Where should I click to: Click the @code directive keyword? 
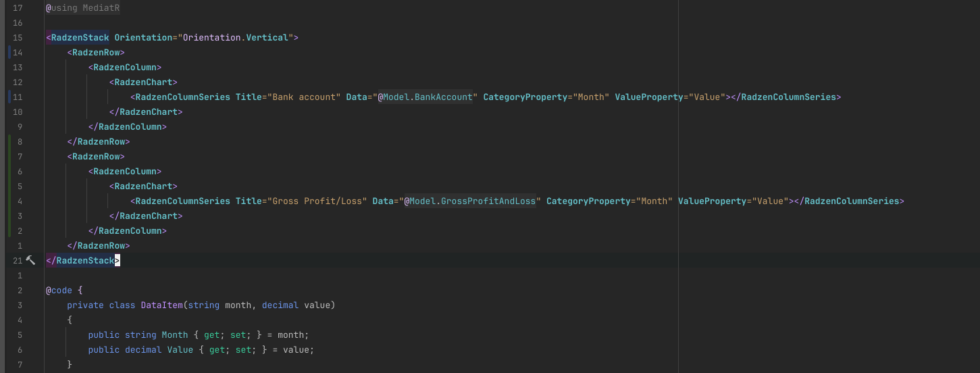tap(59, 290)
